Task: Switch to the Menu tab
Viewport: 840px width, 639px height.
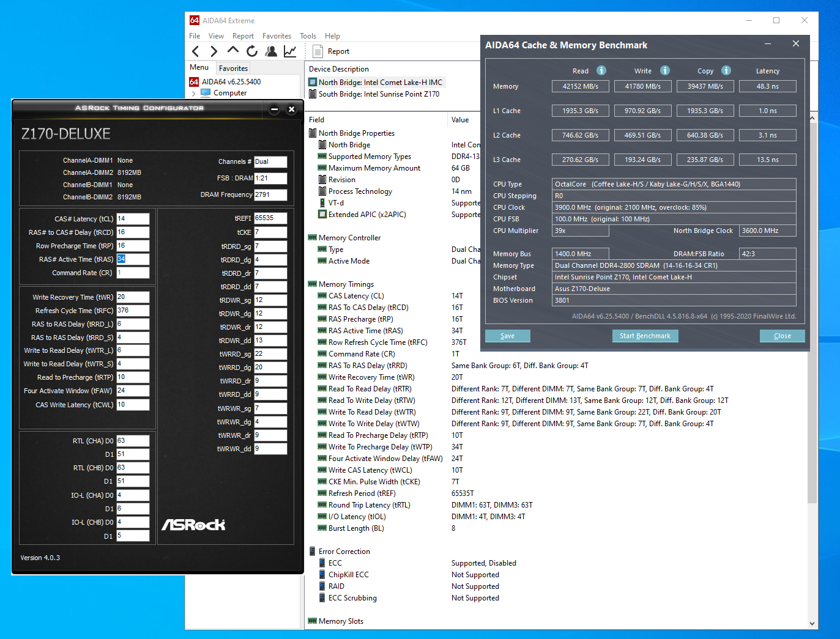Action: tap(199, 67)
